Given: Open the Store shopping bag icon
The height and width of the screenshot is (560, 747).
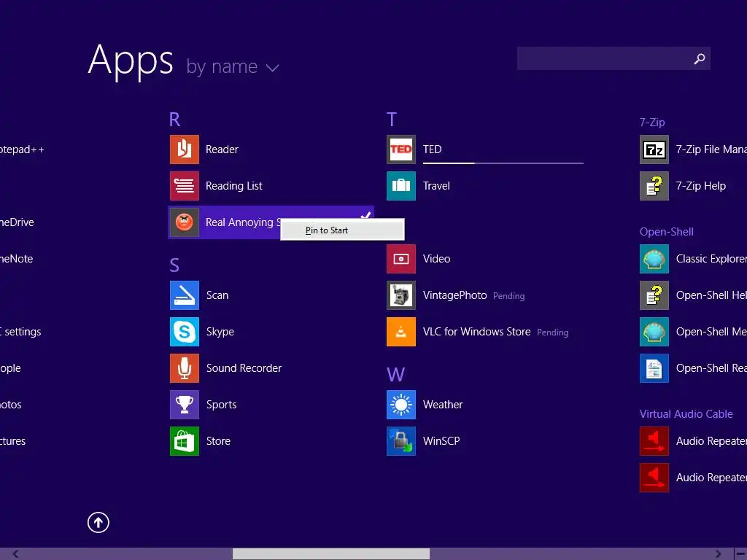Looking at the screenshot, I should 185,441.
